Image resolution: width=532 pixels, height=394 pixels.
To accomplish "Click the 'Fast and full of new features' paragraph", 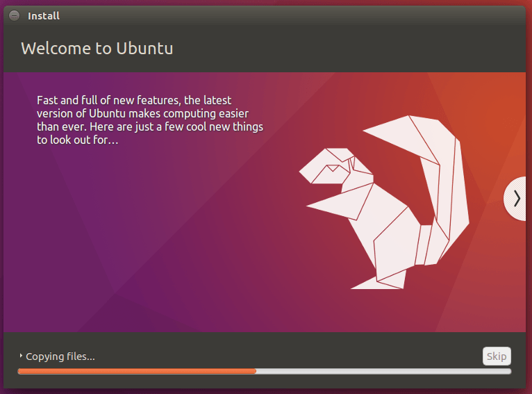I will coord(150,120).
